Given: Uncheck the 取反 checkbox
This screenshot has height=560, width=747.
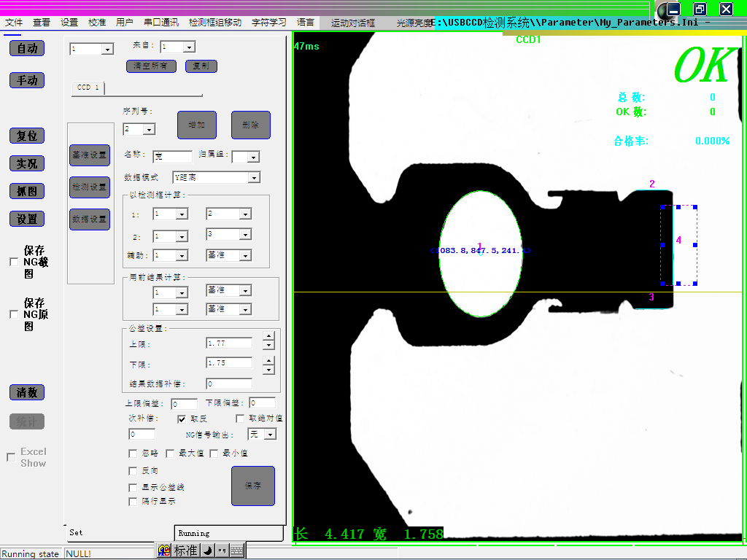Looking at the screenshot, I should pos(182,419).
